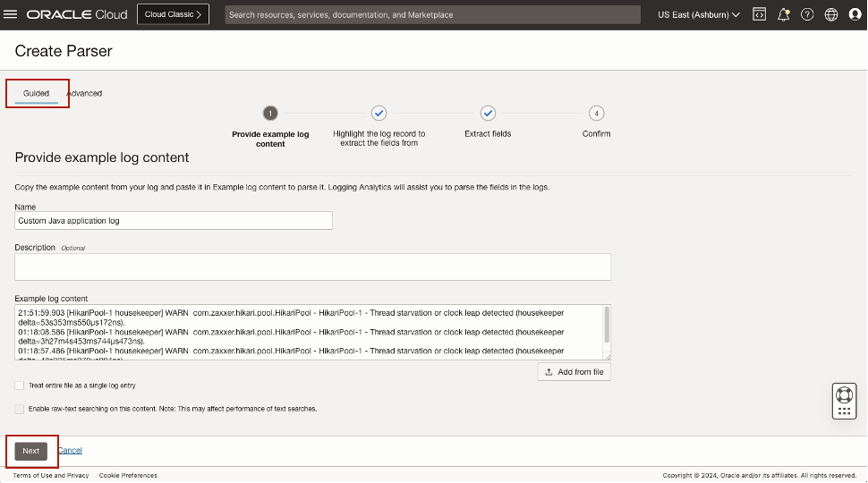Image resolution: width=868 pixels, height=483 pixels.
Task: Check Treat entire file as single log entry
Action: pos(20,386)
